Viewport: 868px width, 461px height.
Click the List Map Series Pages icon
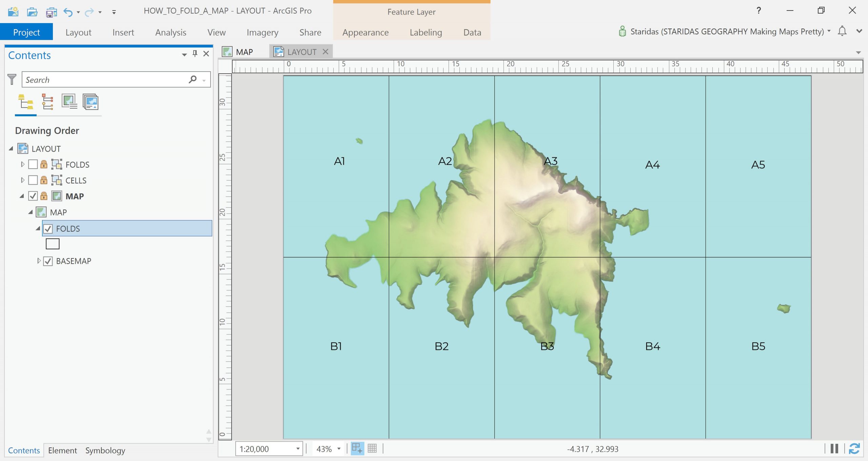tap(91, 102)
